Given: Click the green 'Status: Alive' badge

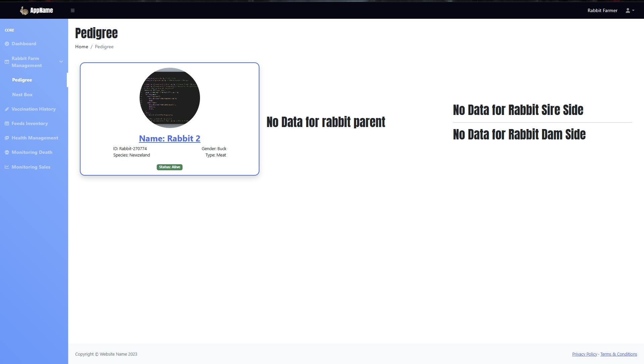Looking at the screenshot, I should (x=169, y=167).
